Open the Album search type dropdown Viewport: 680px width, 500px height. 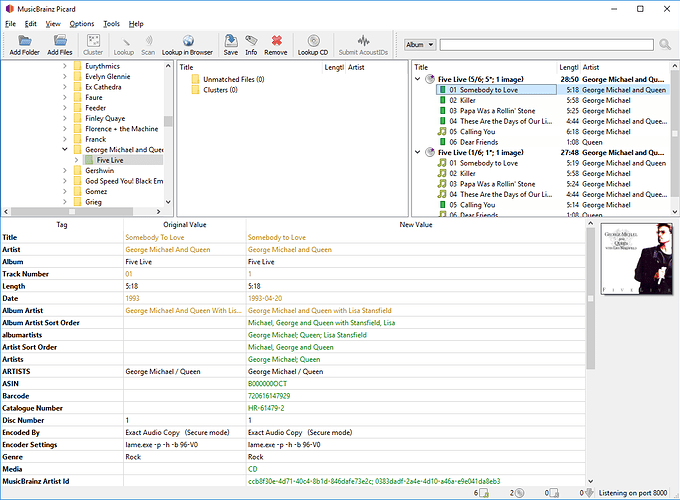coord(419,45)
